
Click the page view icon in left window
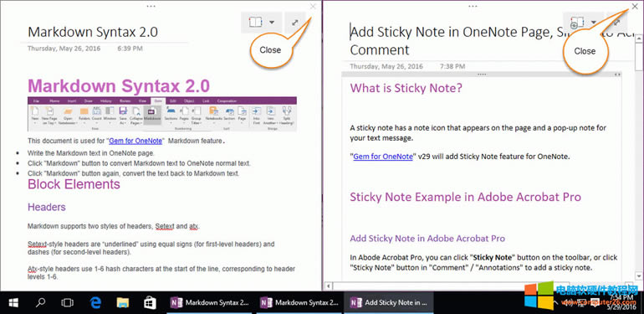coord(255,23)
